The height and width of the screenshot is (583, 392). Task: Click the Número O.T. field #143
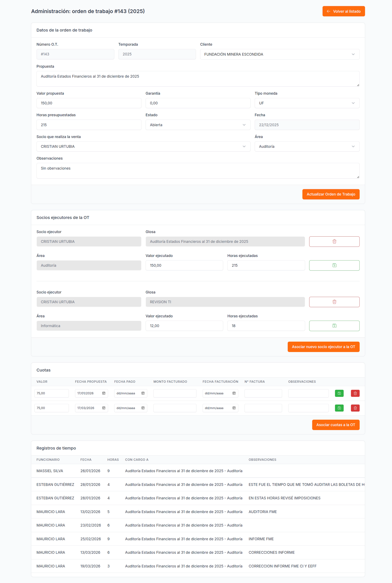(75, 54)
